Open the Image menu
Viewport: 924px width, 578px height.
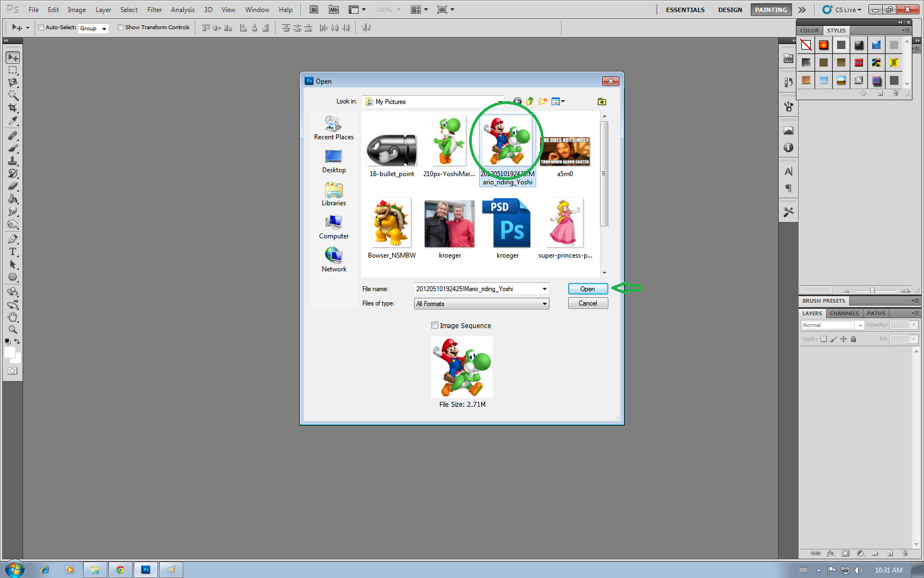point(76,9)
